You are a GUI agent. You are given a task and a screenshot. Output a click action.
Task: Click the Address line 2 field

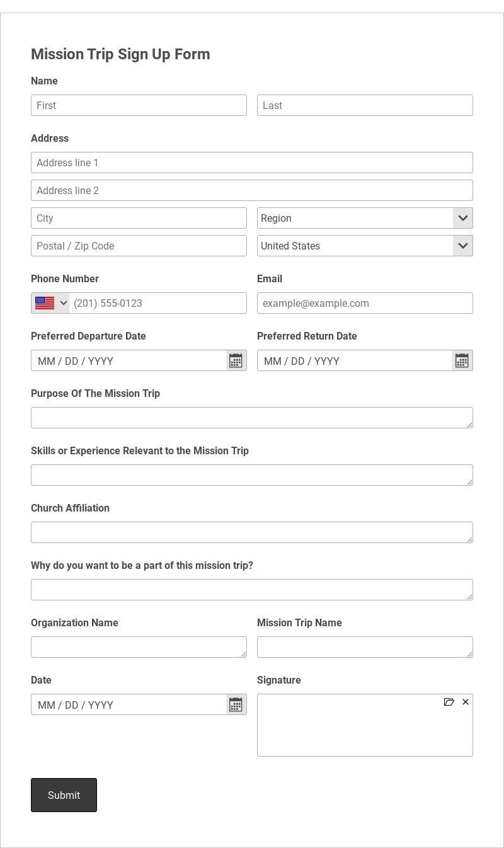[x=252, y=190]
